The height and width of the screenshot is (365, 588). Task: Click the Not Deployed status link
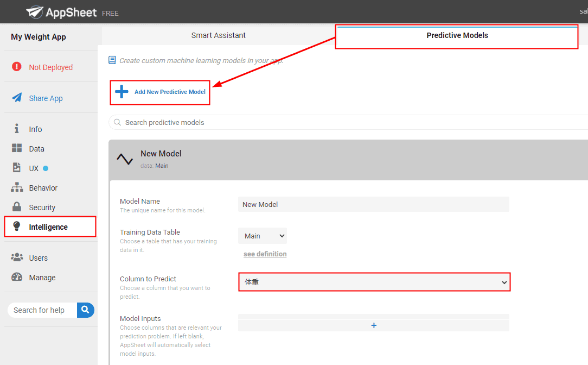coord(50,67)
